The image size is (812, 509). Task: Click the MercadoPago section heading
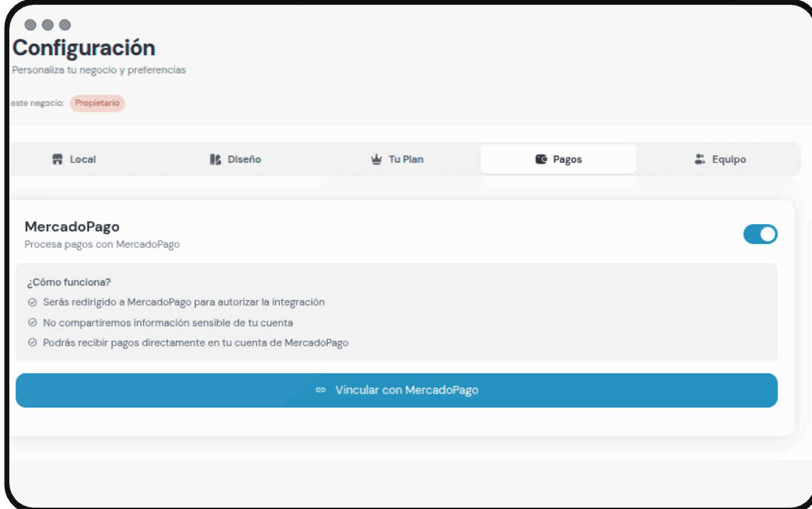click(x=72, y=227)
